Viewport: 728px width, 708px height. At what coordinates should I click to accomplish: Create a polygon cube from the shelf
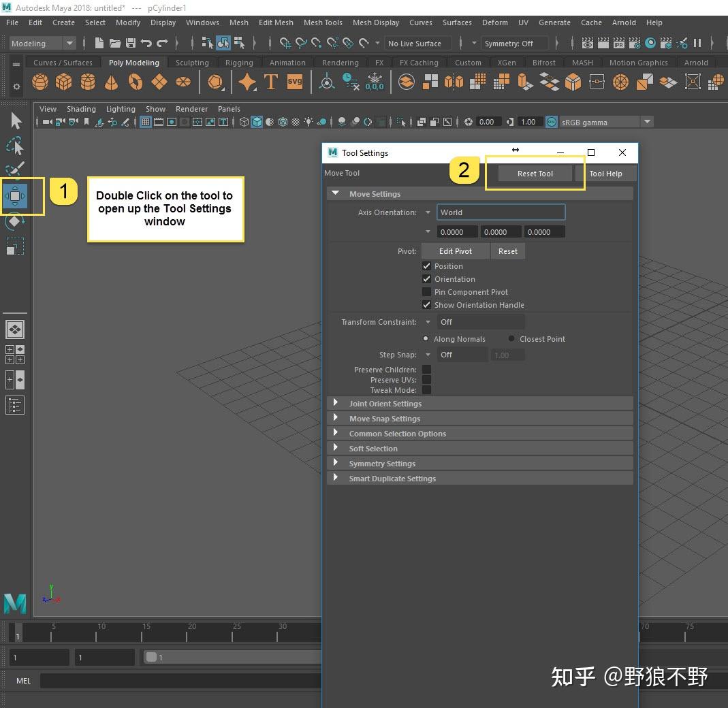pyautogui.click(x=63, y=82)
